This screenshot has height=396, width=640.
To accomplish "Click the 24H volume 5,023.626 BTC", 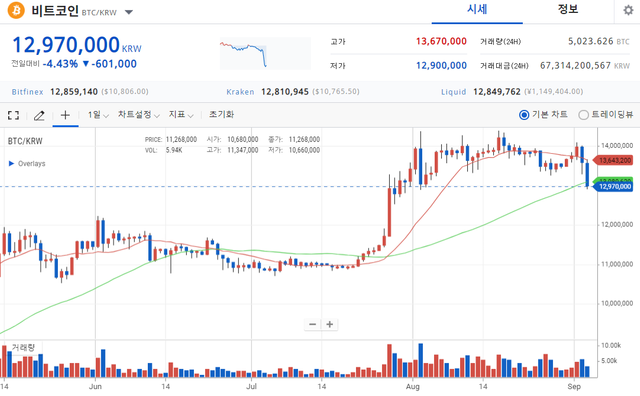I will pos(598,41).
